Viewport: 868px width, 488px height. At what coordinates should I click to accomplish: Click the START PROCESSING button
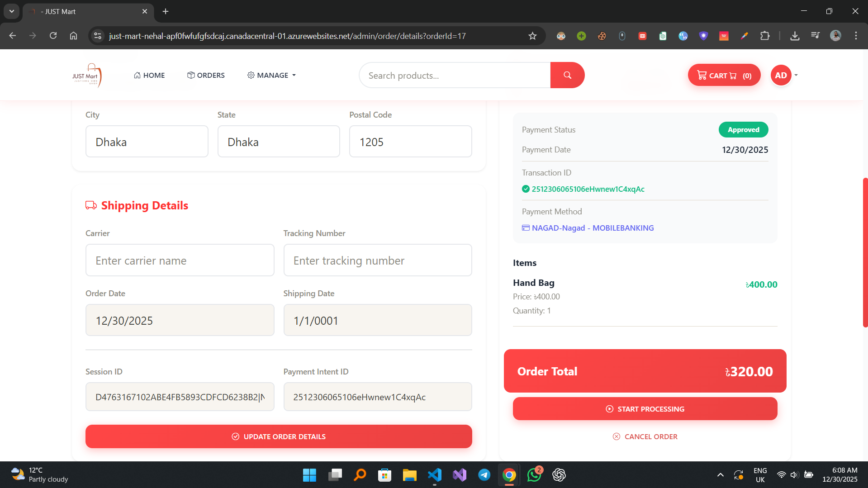[645, 408]
